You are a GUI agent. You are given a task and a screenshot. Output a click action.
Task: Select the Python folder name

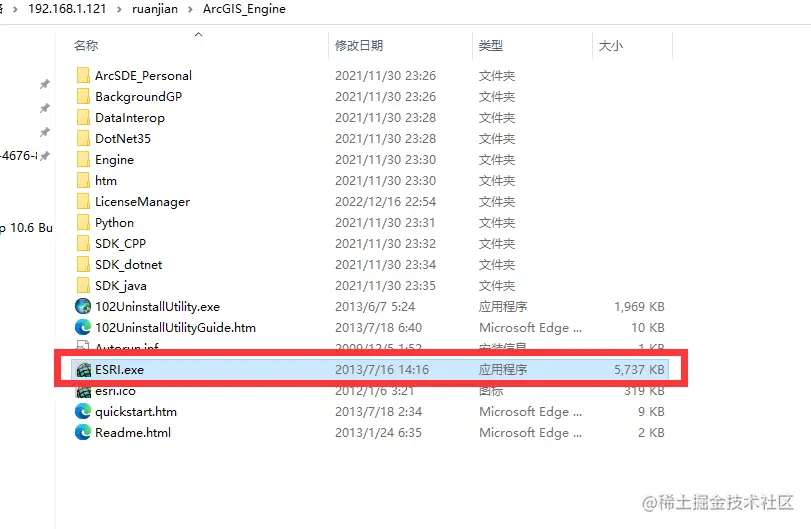click(x=114, y=223)
